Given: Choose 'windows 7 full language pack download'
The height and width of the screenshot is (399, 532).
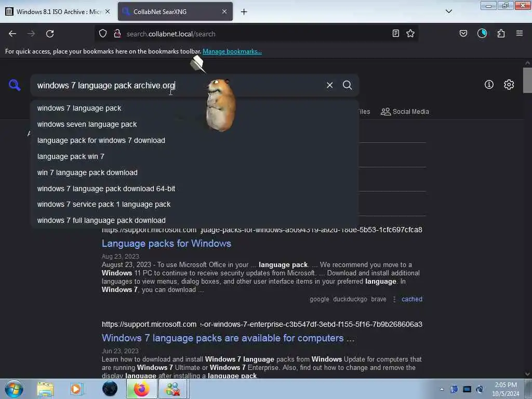Looking at the screenshot, I should click(x=194, y=220).
